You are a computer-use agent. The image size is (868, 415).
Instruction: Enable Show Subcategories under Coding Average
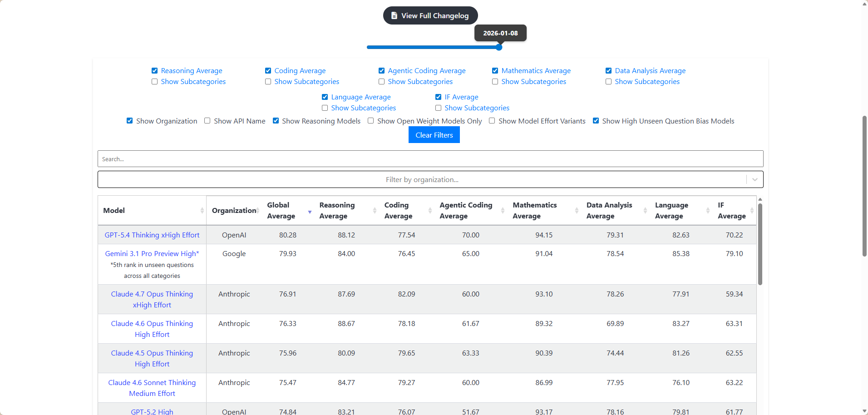pyautogui.click(x=268, y=82)
